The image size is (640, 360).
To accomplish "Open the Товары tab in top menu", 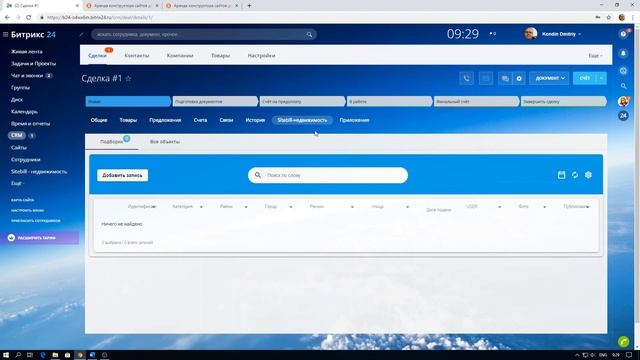I will (220, 56).
